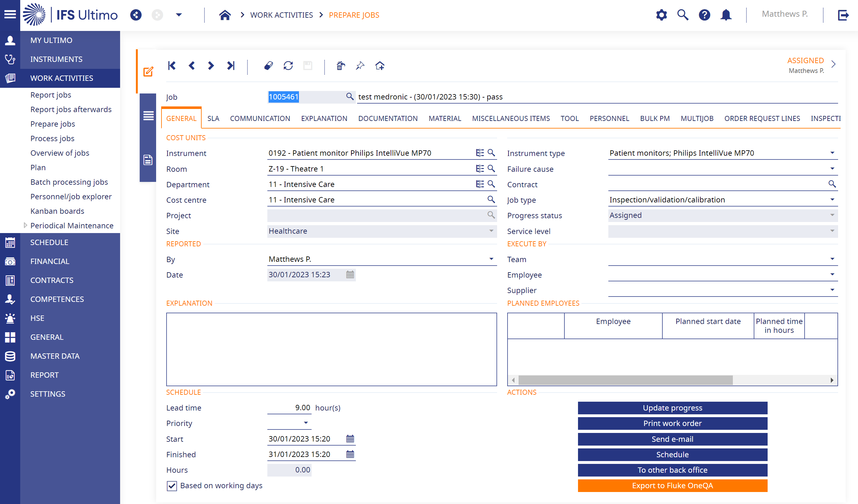The width and height of the screenshot is (858, 504).
Task: Click the planned employees horizontal scrollbar
Action: point(625,380)
